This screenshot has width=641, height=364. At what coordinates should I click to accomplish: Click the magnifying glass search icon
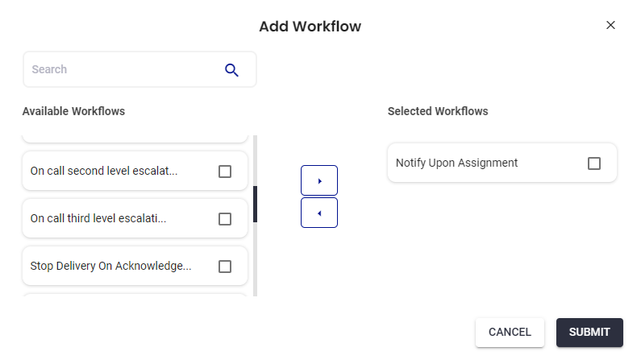tap(231, 70)
